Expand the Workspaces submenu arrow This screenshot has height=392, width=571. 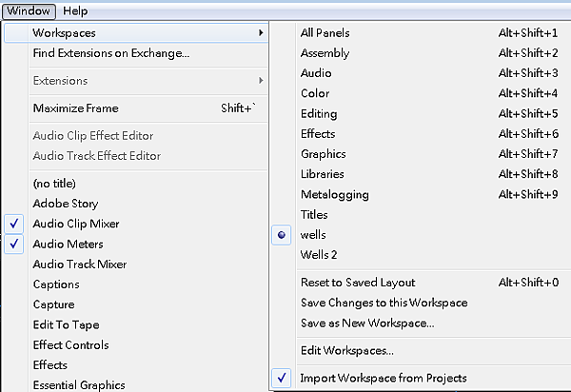[x=261, y=32]
